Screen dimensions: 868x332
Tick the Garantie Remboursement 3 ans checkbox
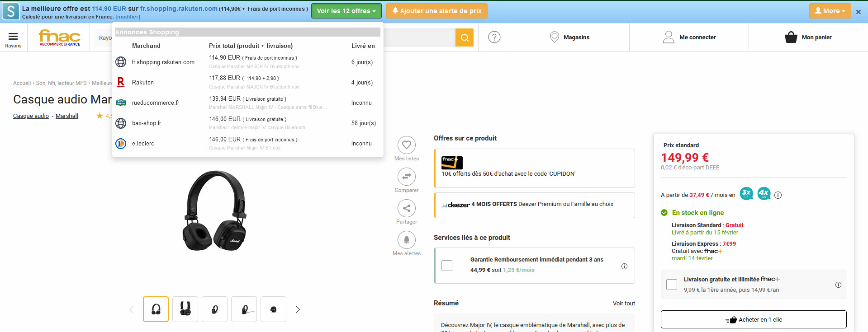tap(447, 266)
